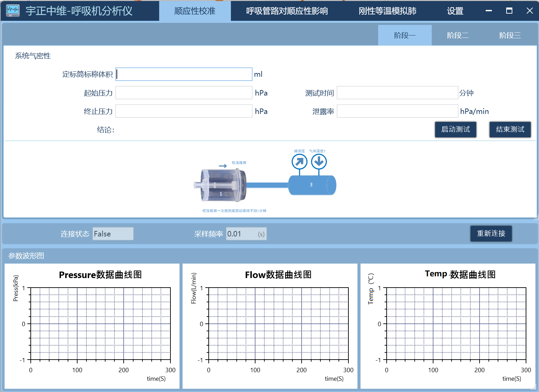This screenshot has height=392, width=539.
Task: Click the 重新连接 reconnect button
Action: [x=491, y=233]
